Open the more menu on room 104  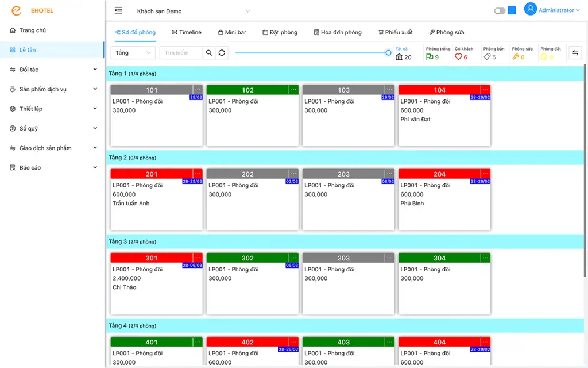click(486, 90)
